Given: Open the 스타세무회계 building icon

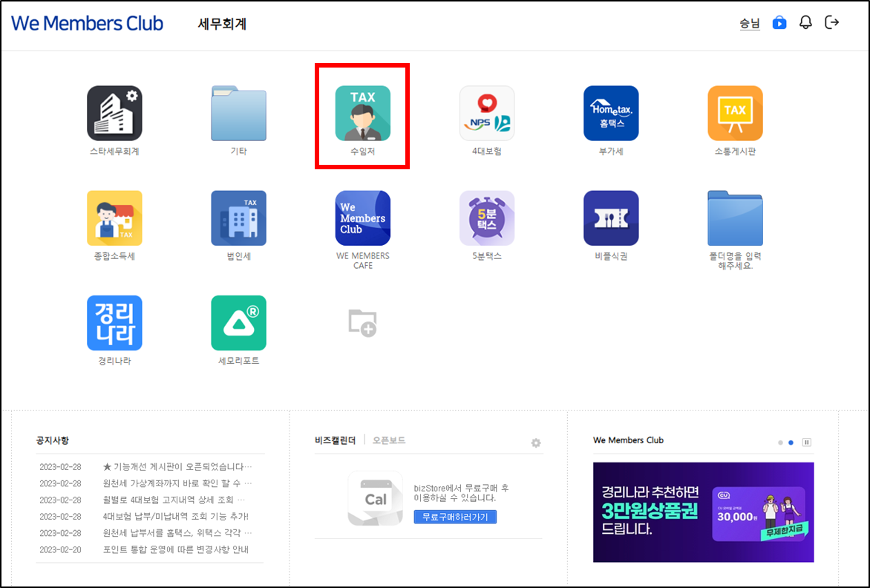Looking at the screenshot, I should pyautogui.click(x=114, y=113).
